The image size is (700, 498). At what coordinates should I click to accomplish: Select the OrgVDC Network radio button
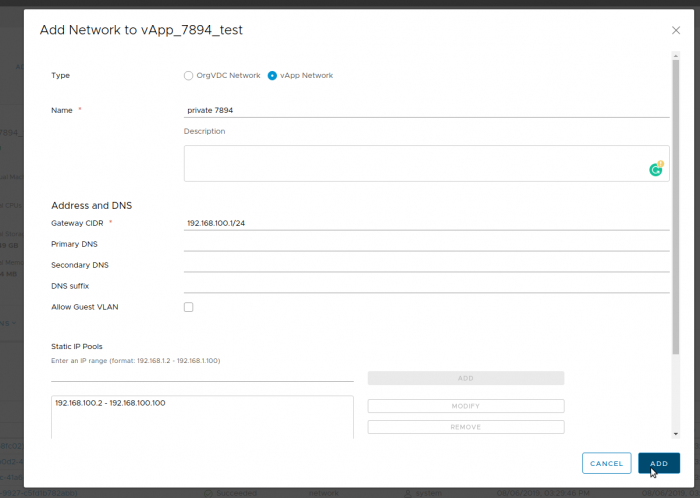pos(188,75)
